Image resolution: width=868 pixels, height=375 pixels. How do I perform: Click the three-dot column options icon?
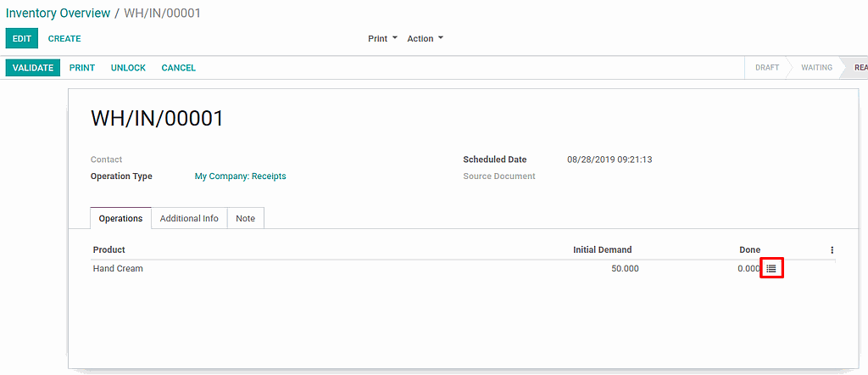click(x=832, y=250)
